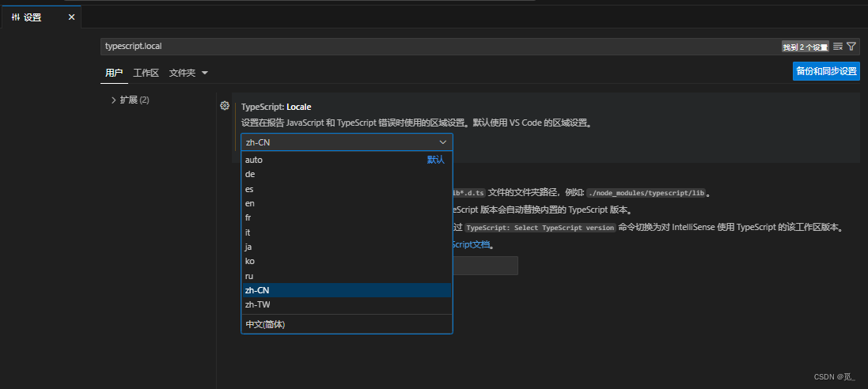Select the ru locale option
The image size is (868, 389).
(x=347, y=276)
